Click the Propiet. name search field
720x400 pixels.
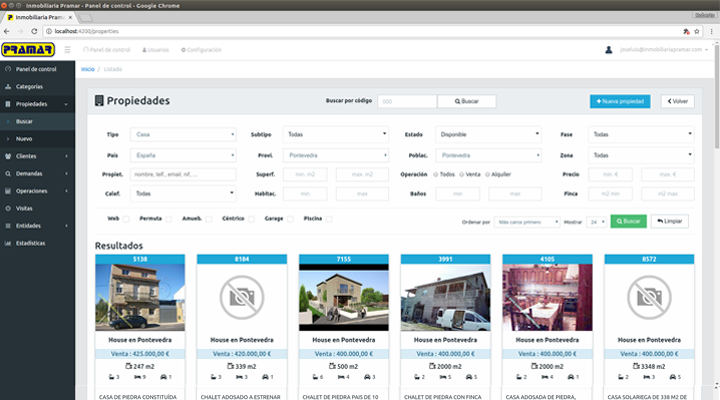[183, 175]
